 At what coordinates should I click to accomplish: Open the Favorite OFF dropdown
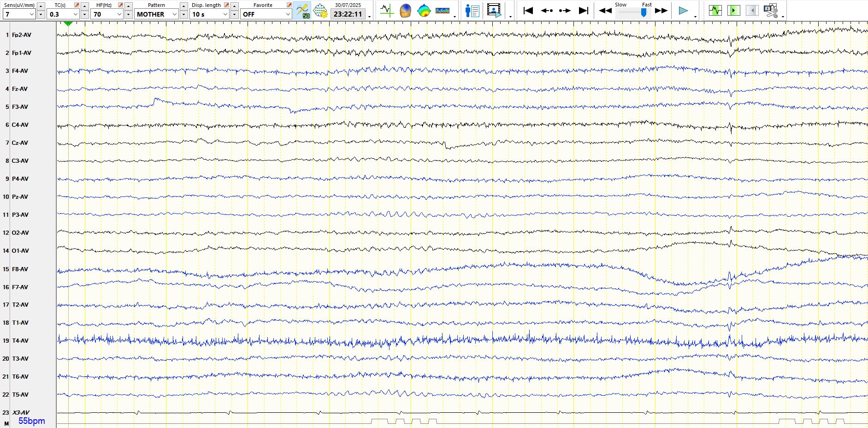point(288,14)
